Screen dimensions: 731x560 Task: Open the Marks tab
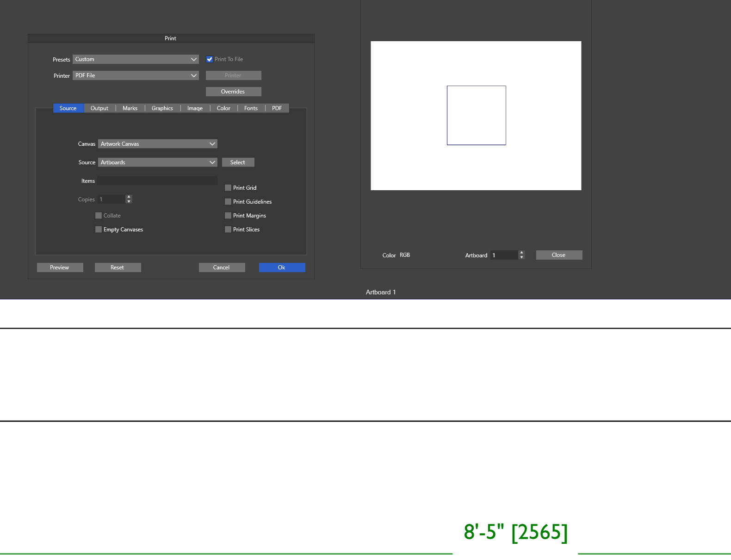pyautogui.click(x=130, y=108)
